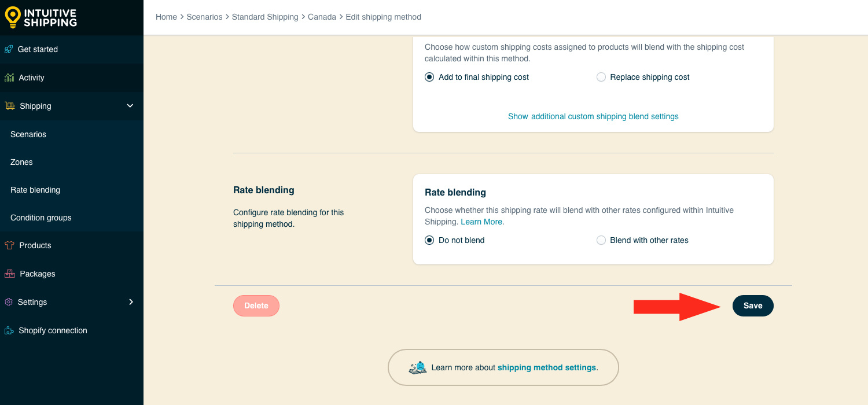Screen dimensions: 868x405
Task: Click the Shopify connection plug icon
Action: point(9,330)
